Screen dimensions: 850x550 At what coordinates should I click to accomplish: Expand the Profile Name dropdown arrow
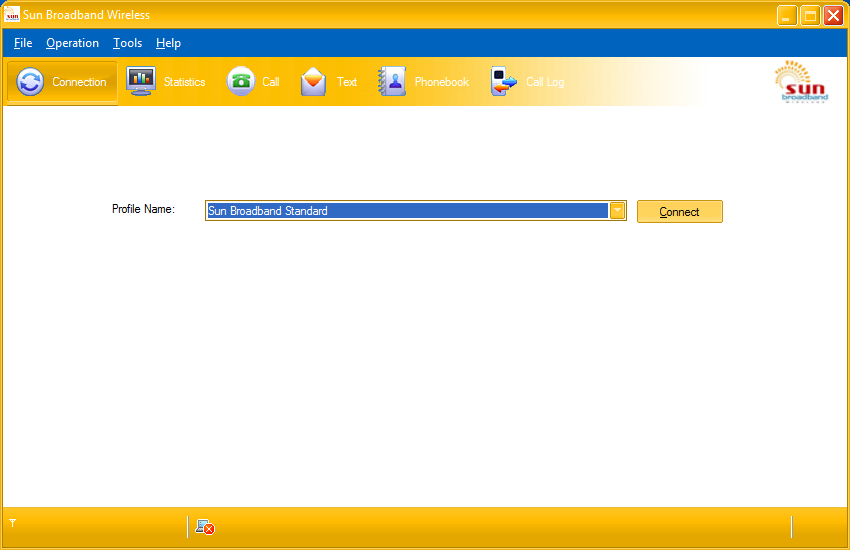tap(617, 211)
